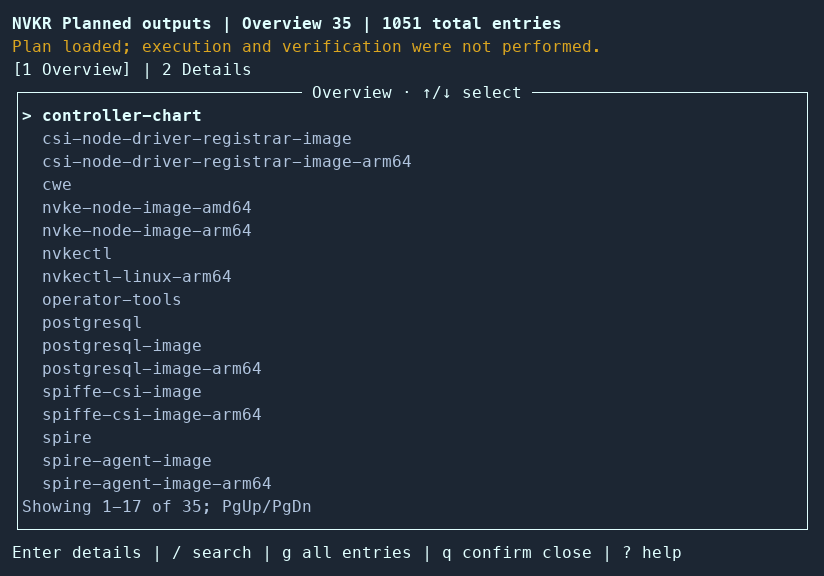
Task: Select the postgresql-image row
Action: pyautogui.click(x=412, y=345)
